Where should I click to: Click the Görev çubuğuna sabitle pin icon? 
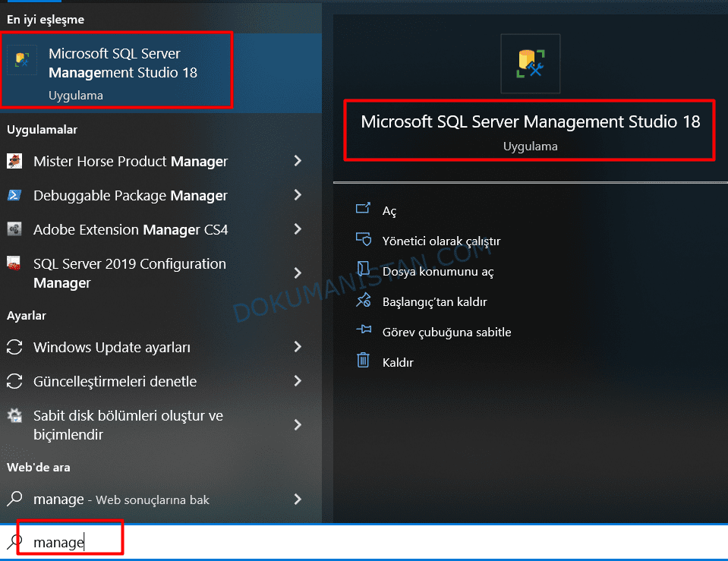pos(364,329)
